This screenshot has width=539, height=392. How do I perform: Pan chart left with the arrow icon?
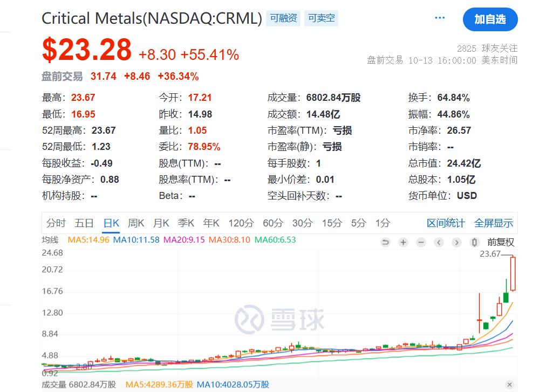[439, 243]
